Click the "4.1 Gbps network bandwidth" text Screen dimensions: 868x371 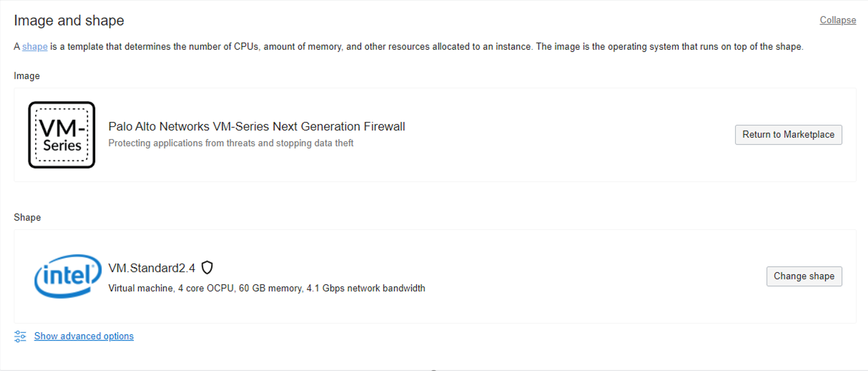click(366, 289)
